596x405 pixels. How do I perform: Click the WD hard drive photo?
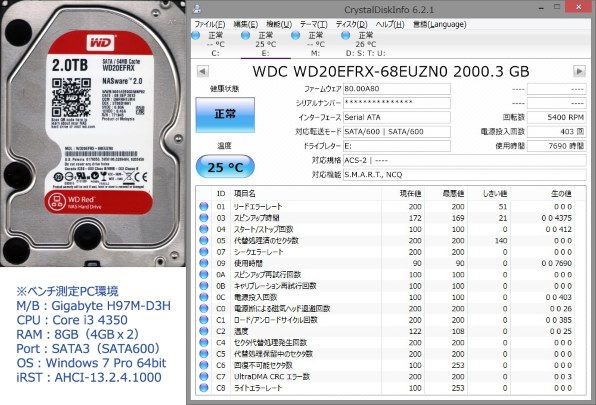(x=93, y=133)
